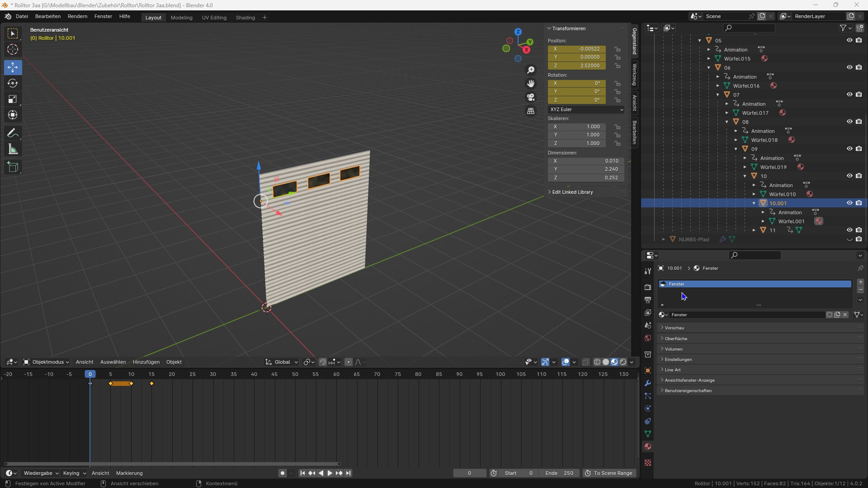868x488 pixels.
Task: Switch to the Shading workspace tab
Action: 245,18
